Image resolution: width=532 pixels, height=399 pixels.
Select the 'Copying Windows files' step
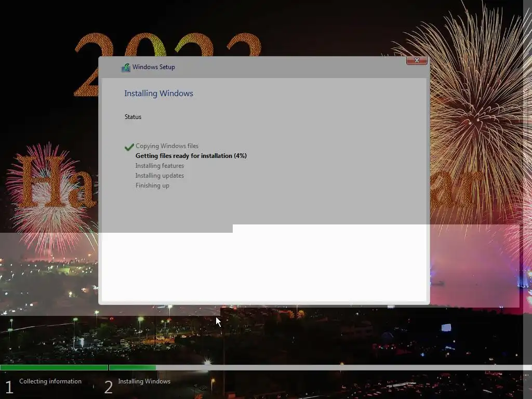(167, 146)
